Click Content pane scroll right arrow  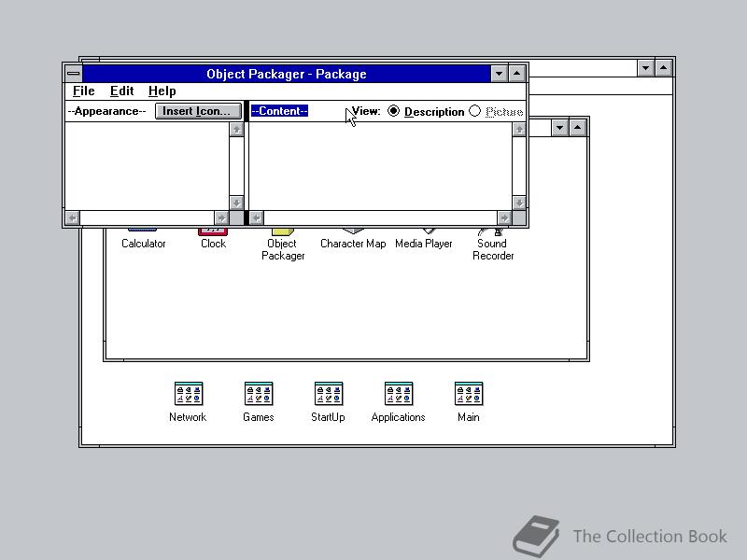click(504, 218)
